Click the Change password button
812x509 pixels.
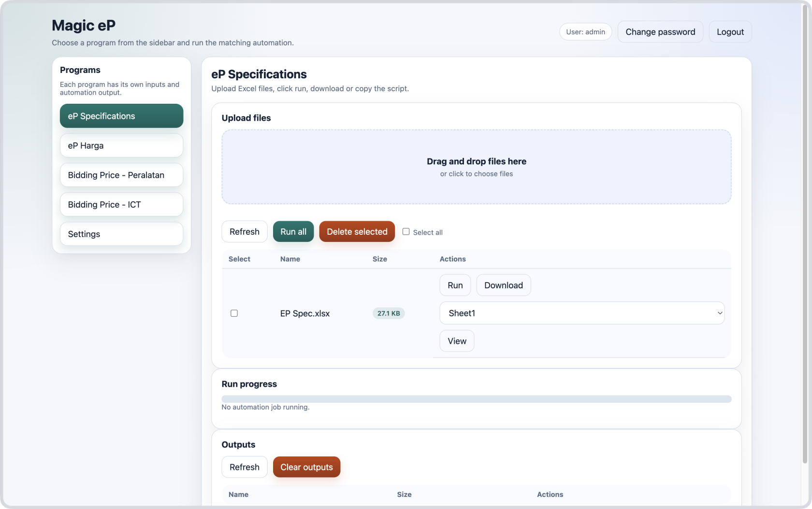tap(660, 32)
